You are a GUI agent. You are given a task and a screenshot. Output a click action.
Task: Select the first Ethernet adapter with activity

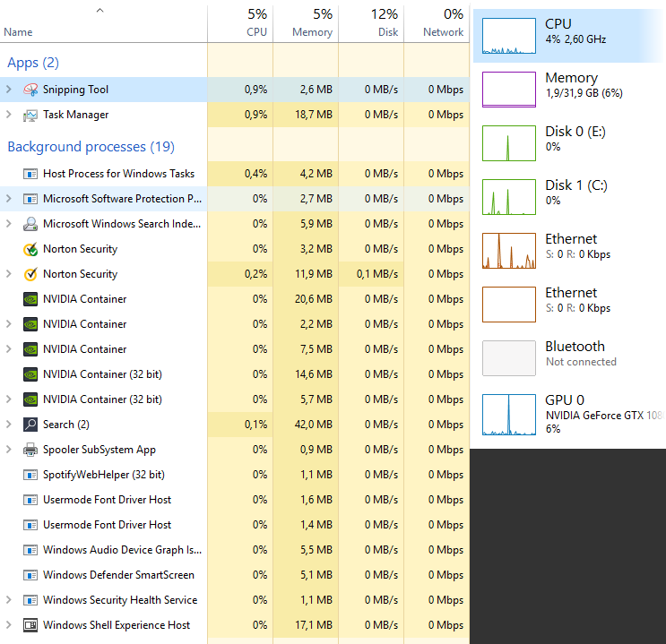click(569, 251)
